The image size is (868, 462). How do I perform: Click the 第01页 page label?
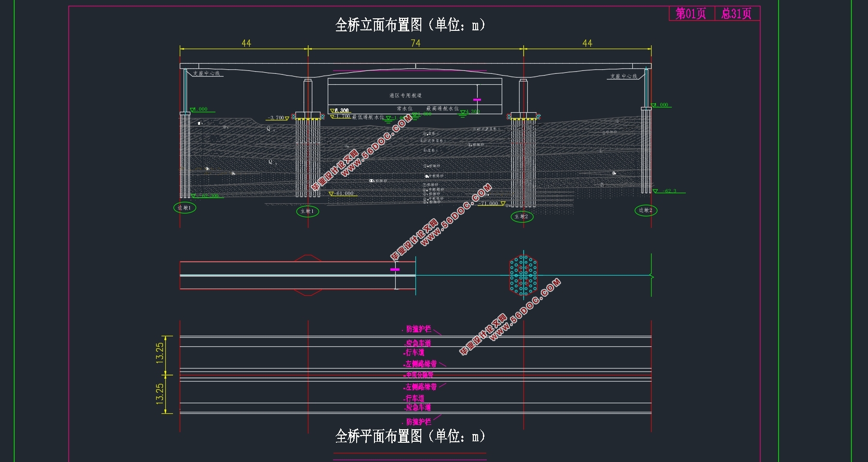tap(691, 13)
